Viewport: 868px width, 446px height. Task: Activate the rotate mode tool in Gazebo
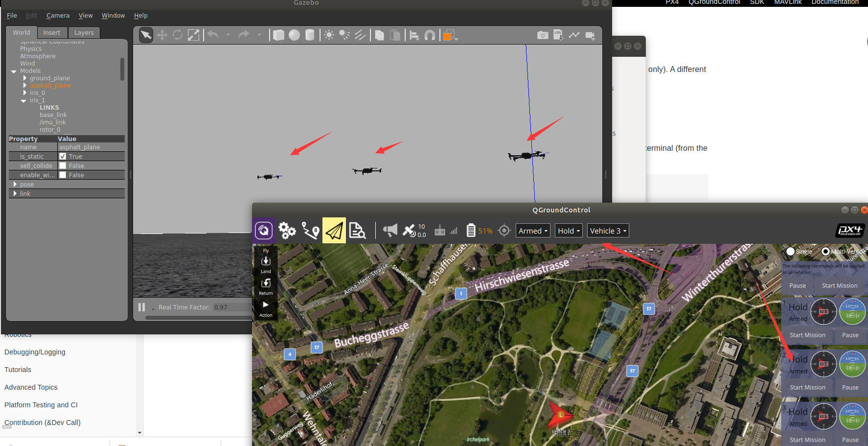coord(178,35)
